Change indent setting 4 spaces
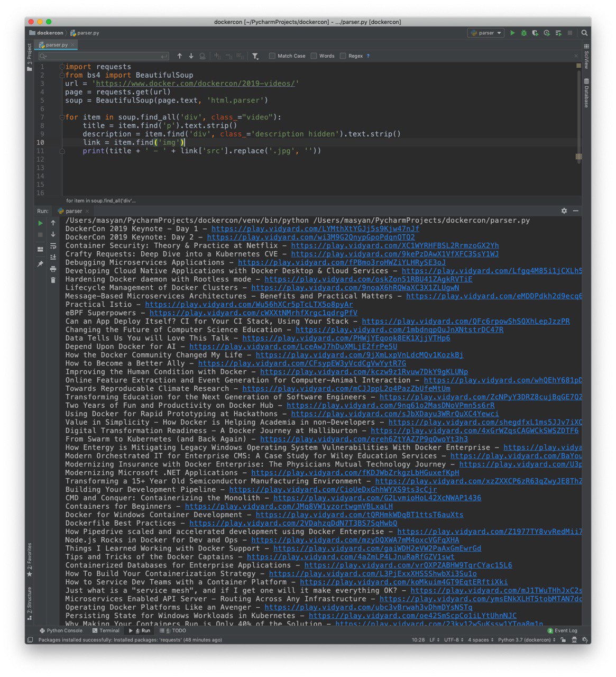 coord(481,639)
